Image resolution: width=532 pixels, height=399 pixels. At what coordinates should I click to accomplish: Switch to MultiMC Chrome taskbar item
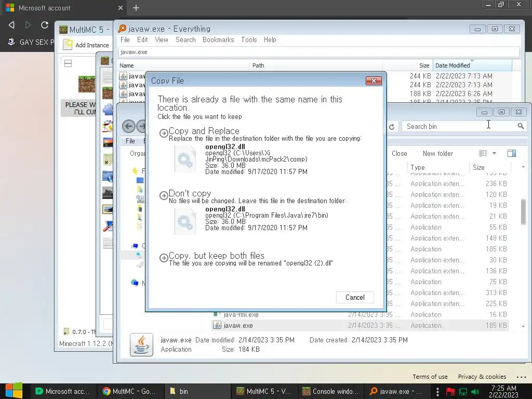(x=130, y=391)
